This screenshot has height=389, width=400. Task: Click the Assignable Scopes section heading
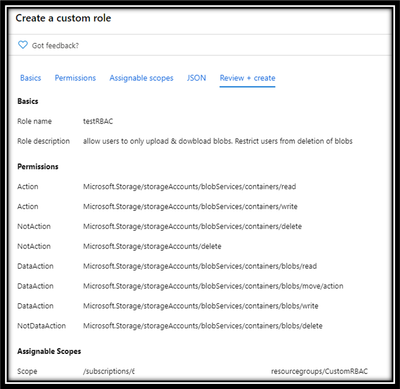point(49,351)
